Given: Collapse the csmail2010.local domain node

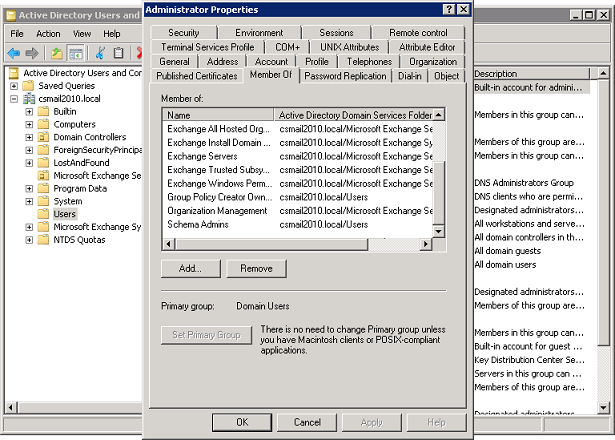Looking at the screenshot, I should (x=13, y=99).
